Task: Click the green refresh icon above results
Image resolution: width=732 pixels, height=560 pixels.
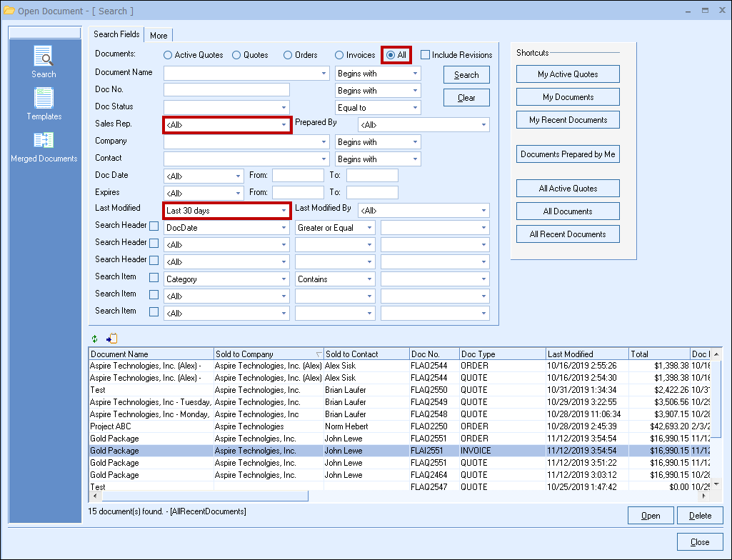Action: [x=95, y=339]
